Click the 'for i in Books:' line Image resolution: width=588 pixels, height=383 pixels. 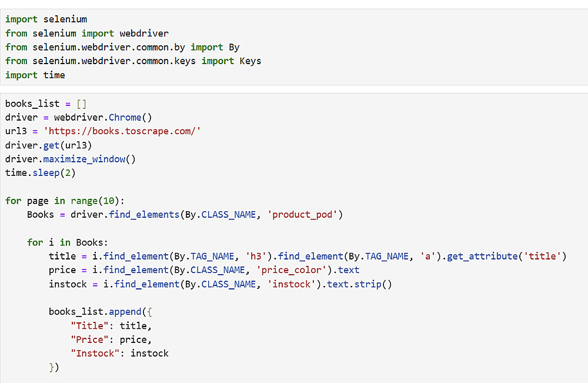(x=68, y=242)
